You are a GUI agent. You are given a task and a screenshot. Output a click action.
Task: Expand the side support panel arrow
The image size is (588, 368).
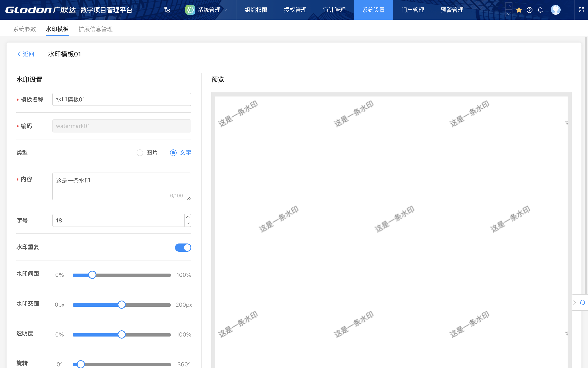pyautogui.click(x=575, y=303)
